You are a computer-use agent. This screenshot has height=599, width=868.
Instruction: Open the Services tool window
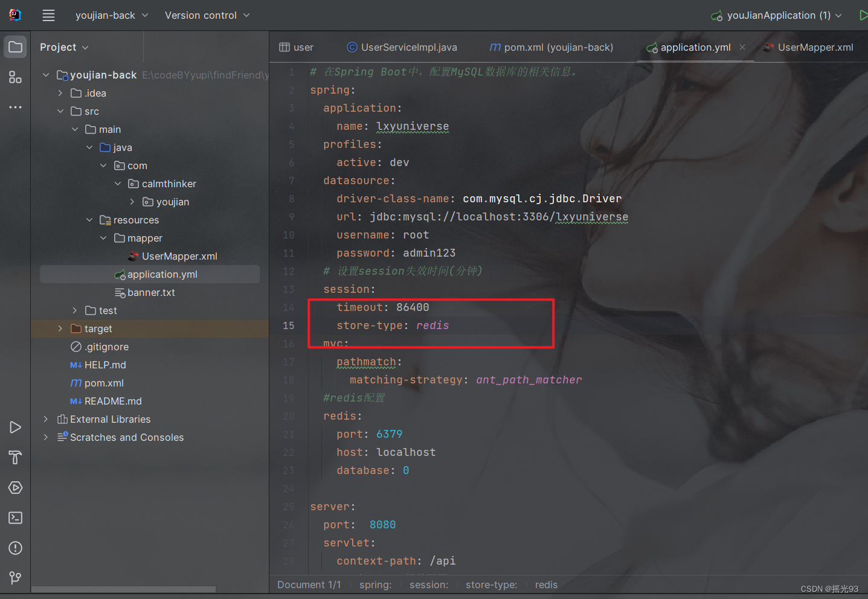pos(15,488)
